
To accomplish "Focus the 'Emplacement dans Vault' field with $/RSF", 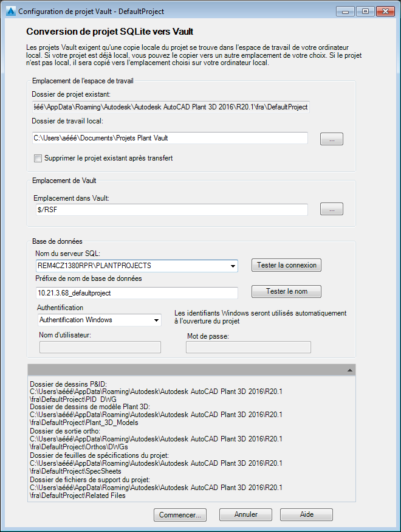I will [x=171, y=210].
